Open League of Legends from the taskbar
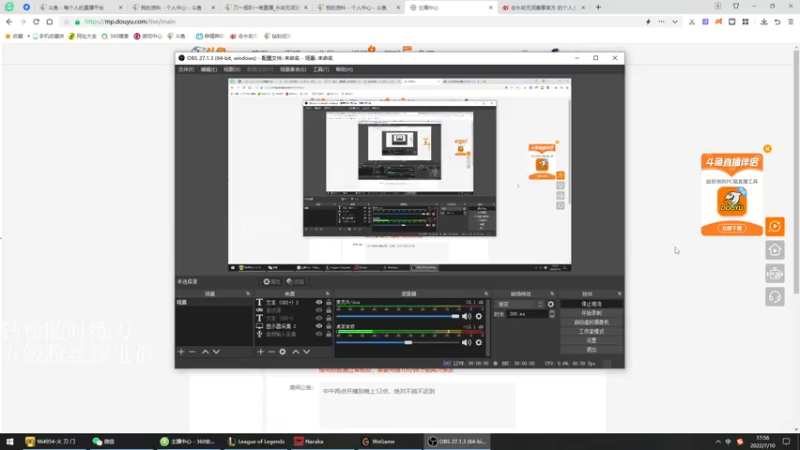The width and height of the screenshot is (800, 450). click(256, 442)
